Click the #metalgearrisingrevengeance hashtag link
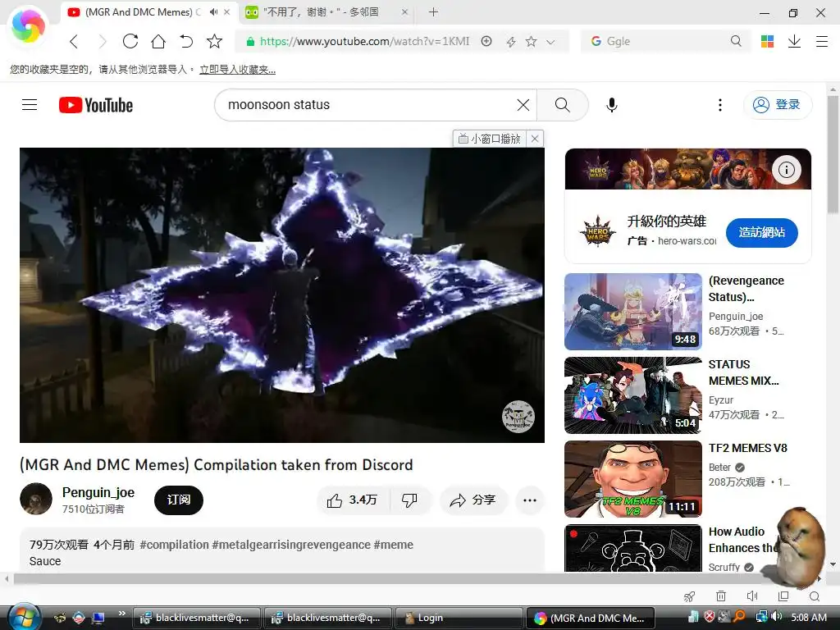 point(291,545)
